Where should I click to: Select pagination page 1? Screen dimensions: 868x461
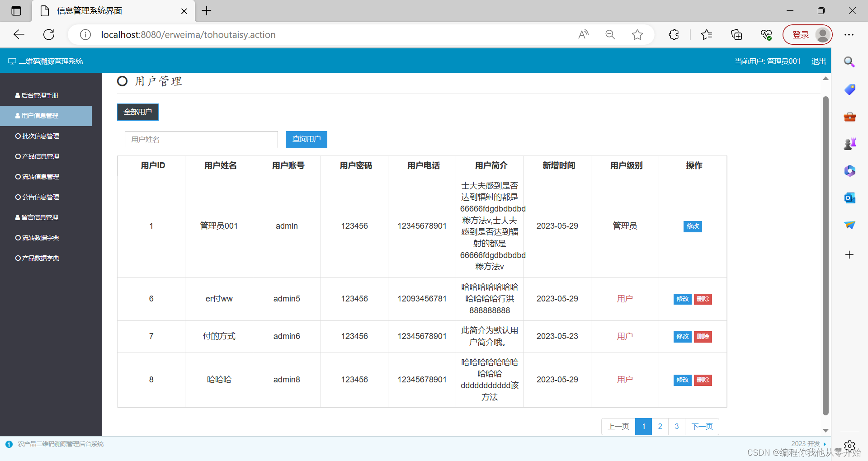click(x=644, y=427)
